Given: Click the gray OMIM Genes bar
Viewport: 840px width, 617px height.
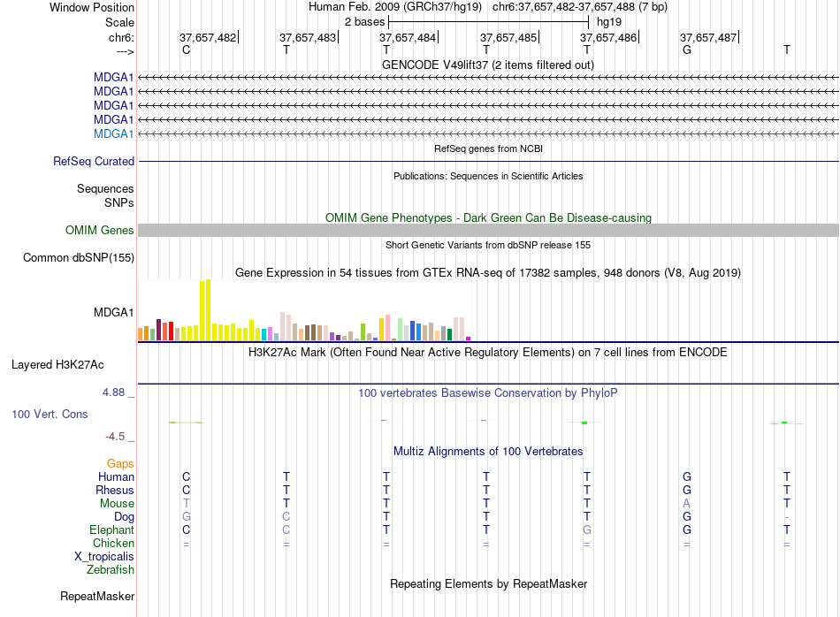Looking at the screenshot, I should 489,231.
